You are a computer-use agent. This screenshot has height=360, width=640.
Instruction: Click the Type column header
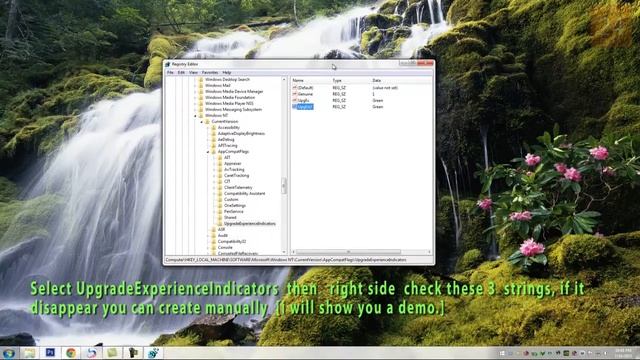point(351,81)
